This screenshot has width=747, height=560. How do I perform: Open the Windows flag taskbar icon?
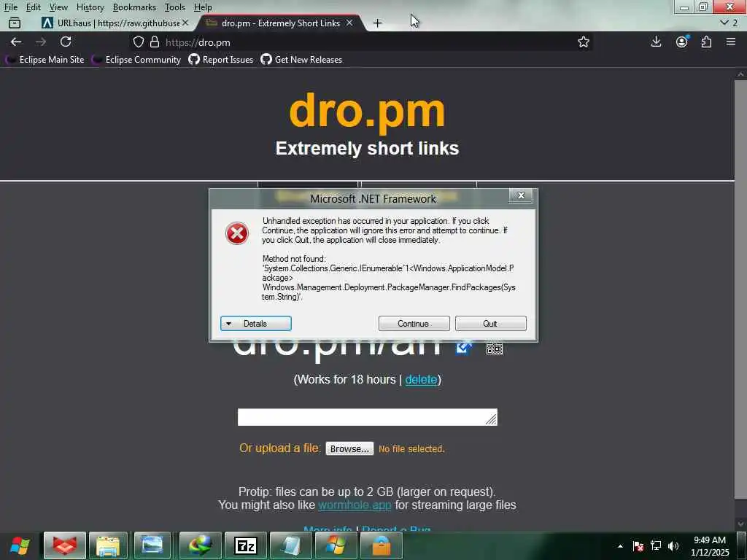point(336,545)
